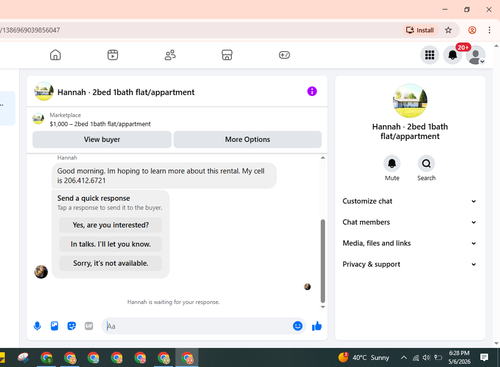The width and height of the screenshot is (500, 367).
Task: Open the Reels video tab
Action: [113, 55]
